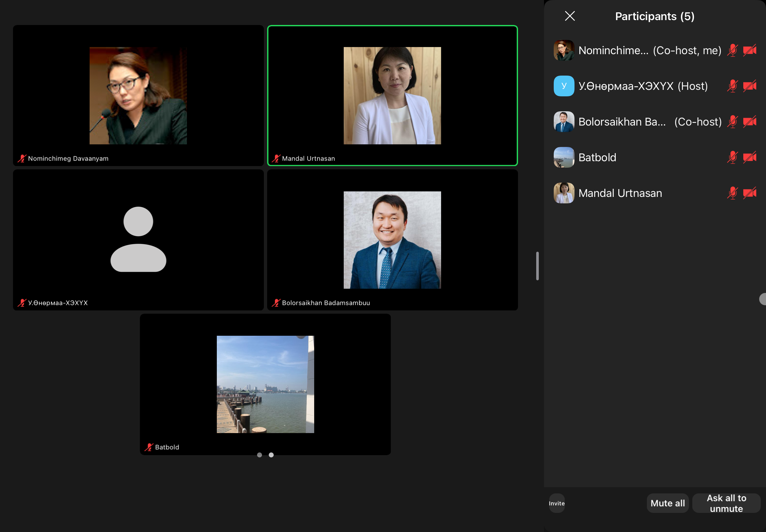Click Batbold's muted microphone icon in list
This screenshot has height=532, width=766.
click(732, 157)
